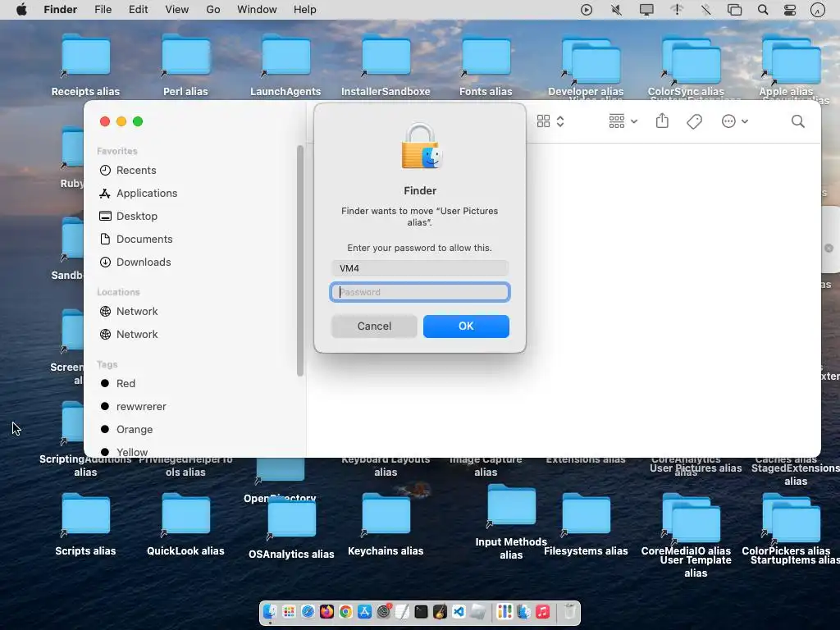Open Spotlight search in menu bar

click(x=763, y=10)
